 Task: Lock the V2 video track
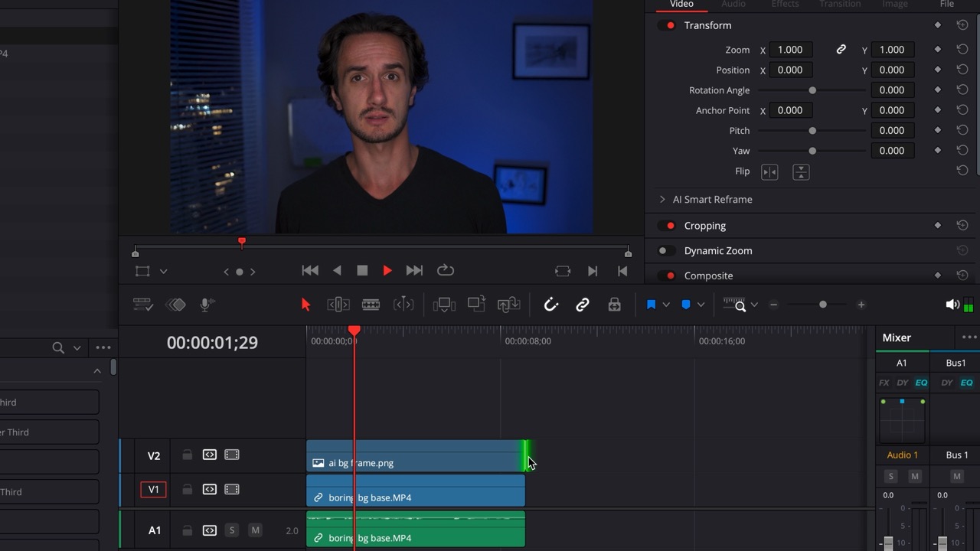(187, 455)
